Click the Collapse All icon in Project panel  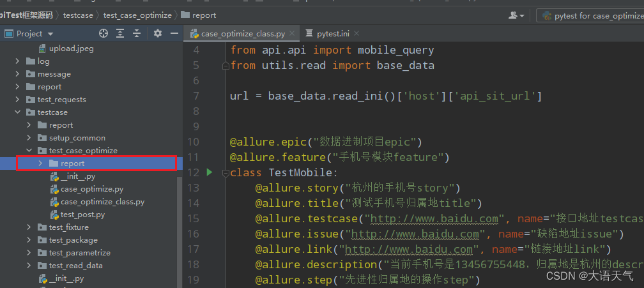[137, 34]
